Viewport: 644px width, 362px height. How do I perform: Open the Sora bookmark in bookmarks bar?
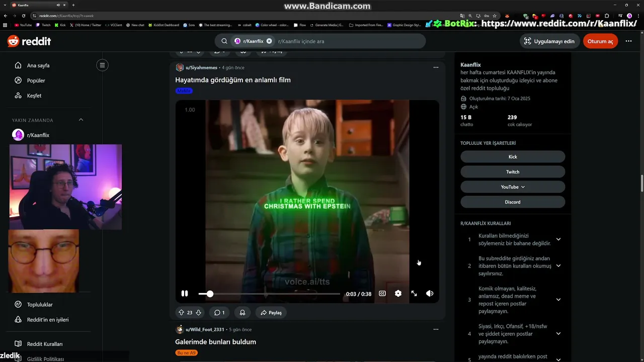pyautogui.click(x=189, y=25)
